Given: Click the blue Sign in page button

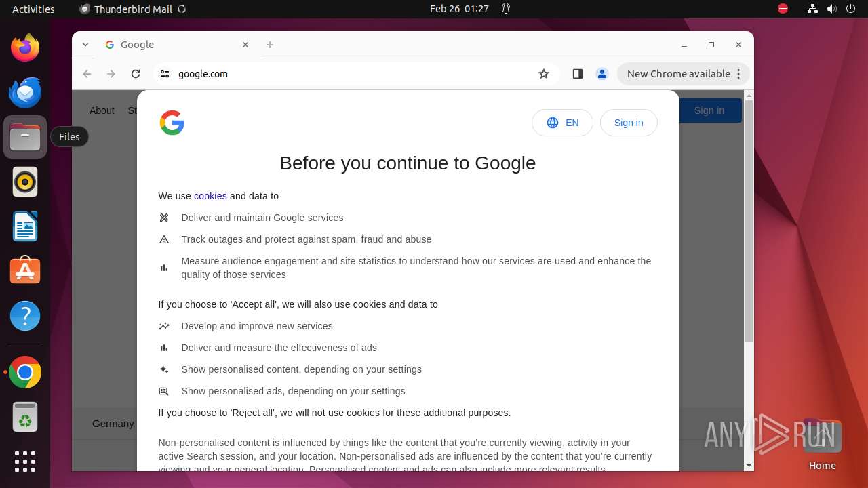Looking at the screenshot, I should coord(709,110).
